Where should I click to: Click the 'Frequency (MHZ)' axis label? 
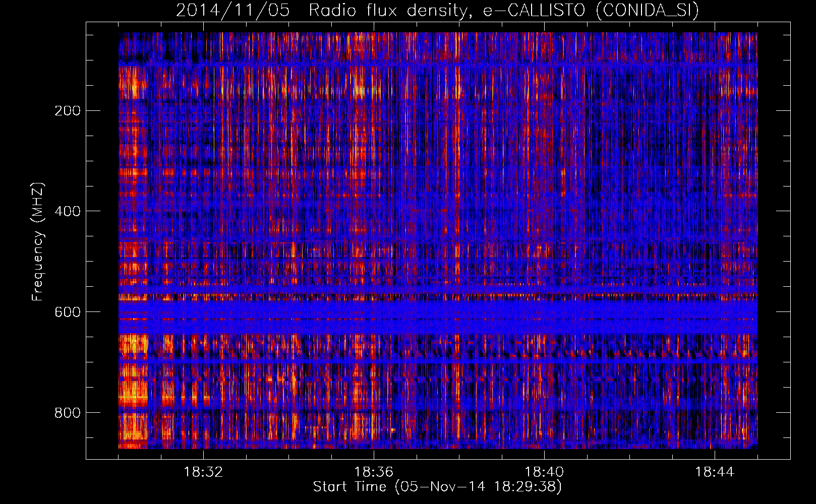point(38,241)
